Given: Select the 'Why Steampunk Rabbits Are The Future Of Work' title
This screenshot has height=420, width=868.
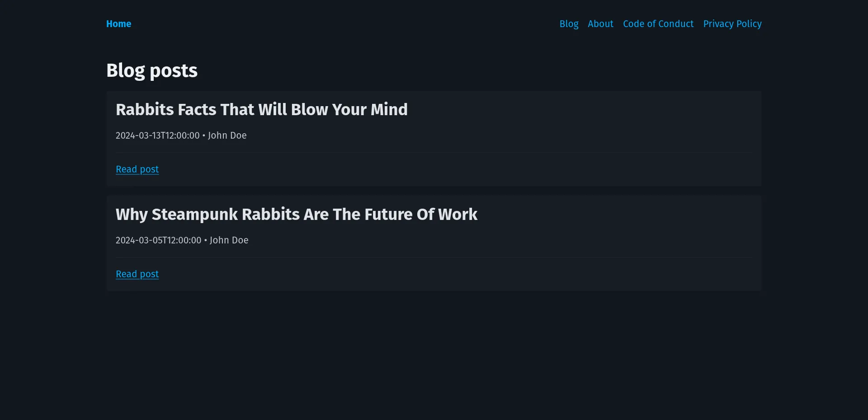Looking at the screenshot, I should point(296,214).
